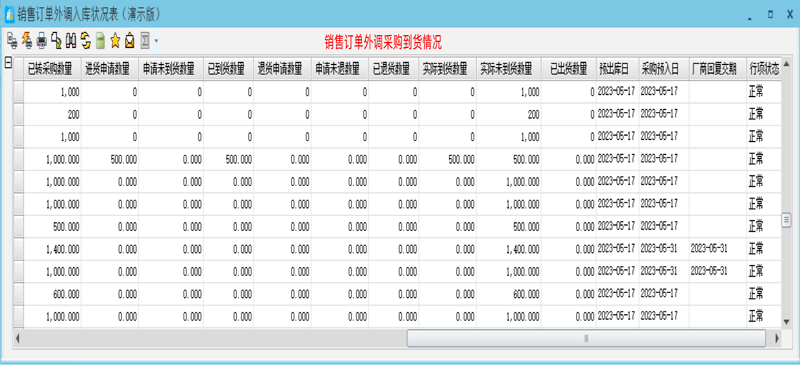Image resolution: width=800 pixels, height=365 pixels.
Task: Click the horizontal scrollbar left arrow
Action: (18, 338)
